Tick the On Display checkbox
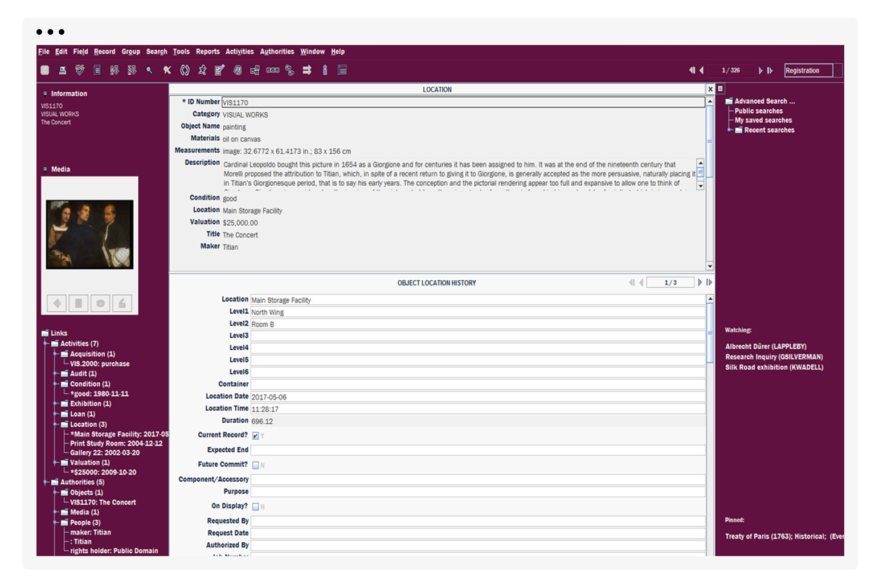The height and width of the screenshot is (588, 883). 255,507
